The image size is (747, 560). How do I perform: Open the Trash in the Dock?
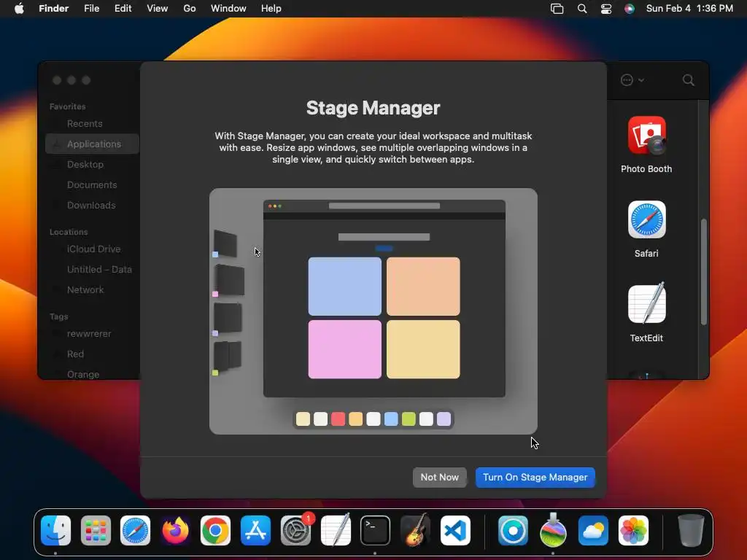(x=691, y=530)
